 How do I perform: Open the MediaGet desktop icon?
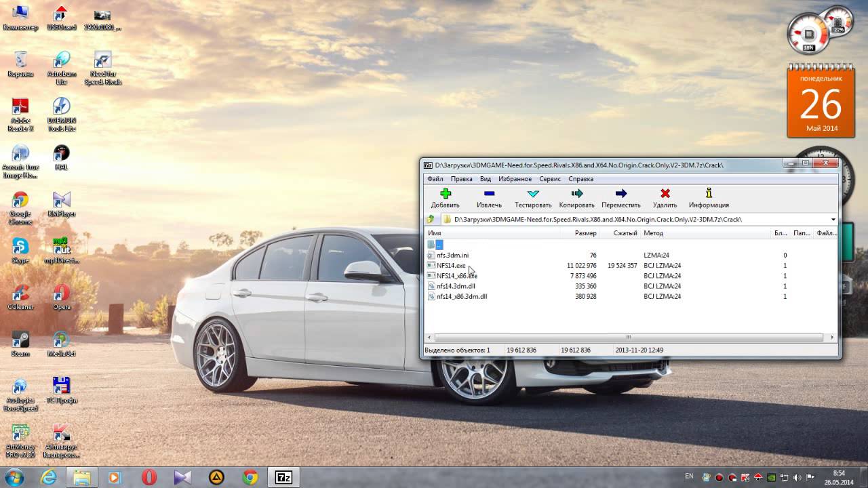click(62, 344)
